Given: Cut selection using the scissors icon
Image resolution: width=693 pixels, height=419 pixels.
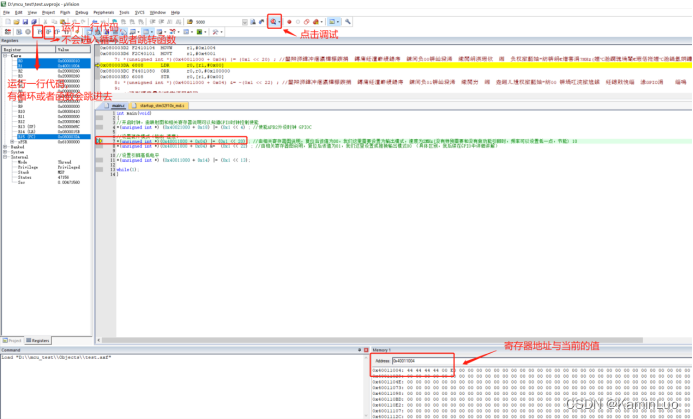Looking at the screenshot, I should point(46,22).
